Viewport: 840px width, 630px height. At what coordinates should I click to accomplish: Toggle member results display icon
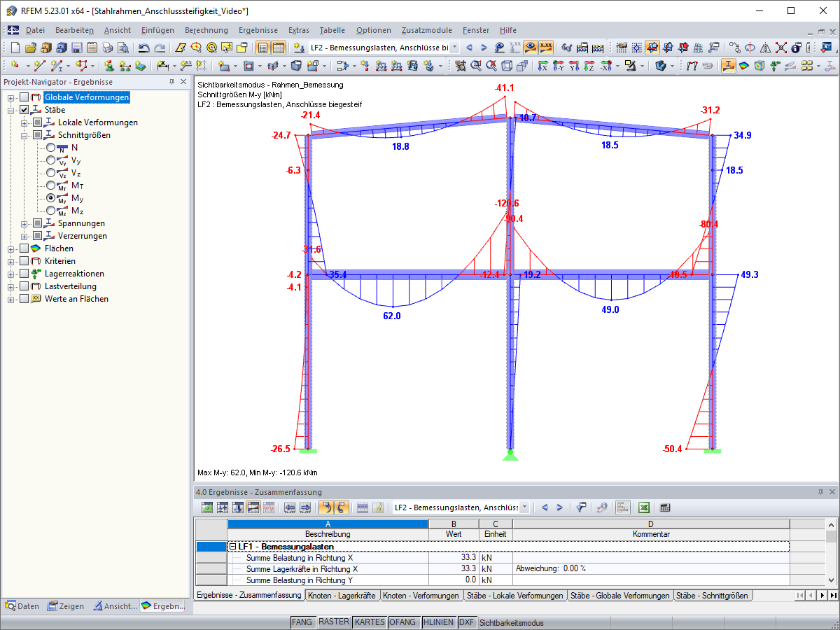pos(728,66)
